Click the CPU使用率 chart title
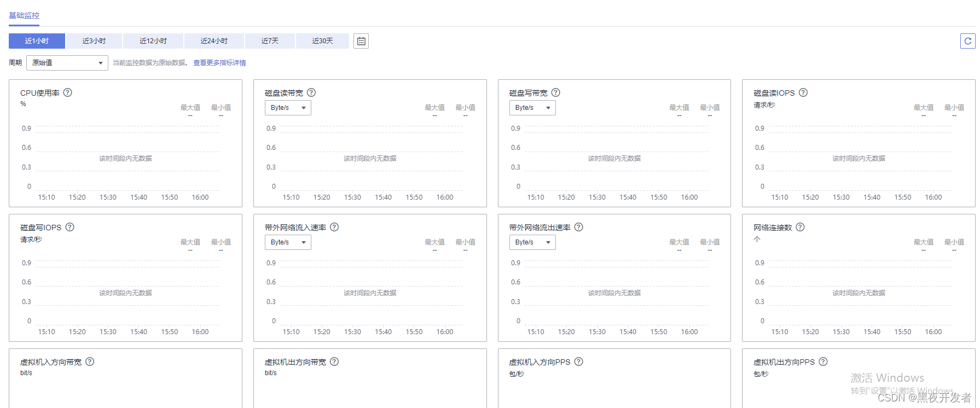The image size is (980, 408). (40, 93)
